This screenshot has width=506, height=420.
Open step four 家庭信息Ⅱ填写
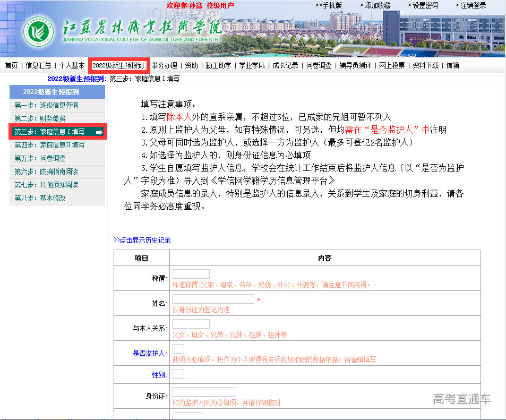click(x=49, y=145)
